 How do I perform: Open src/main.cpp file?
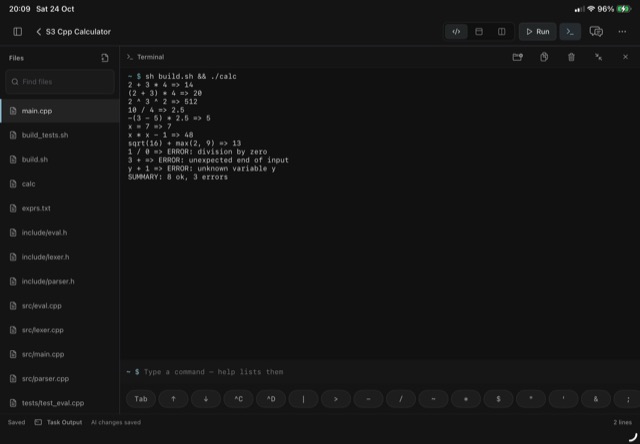[60, 354]
